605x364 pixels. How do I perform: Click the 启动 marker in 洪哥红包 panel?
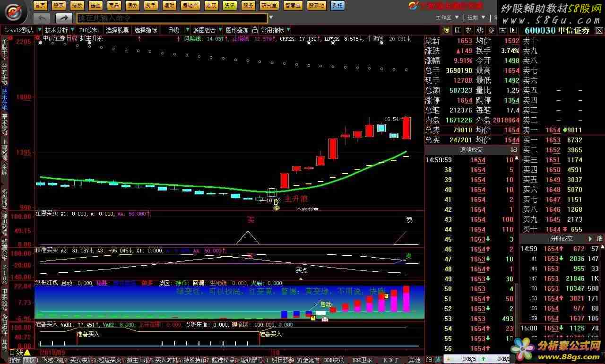tap(326, 304)
